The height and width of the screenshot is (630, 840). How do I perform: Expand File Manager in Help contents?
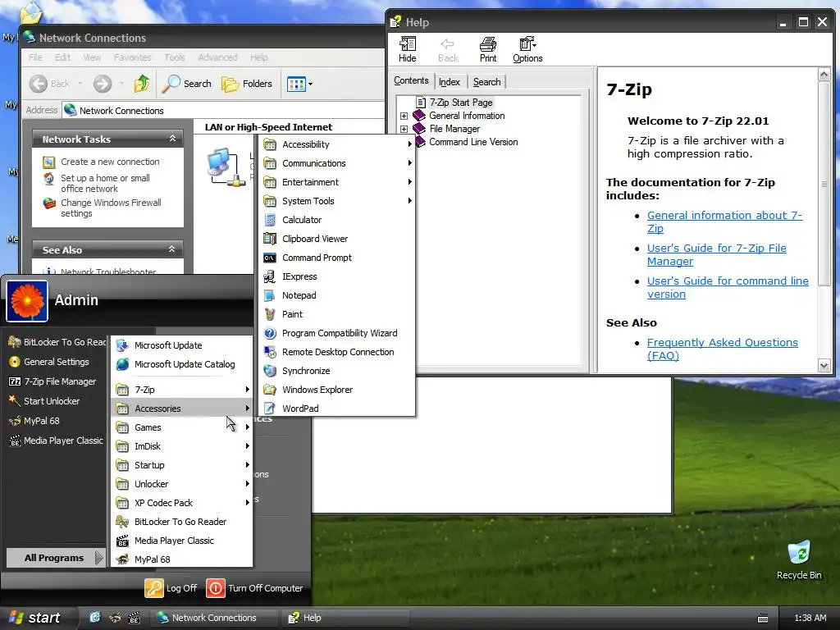click(x=404, y=129)
